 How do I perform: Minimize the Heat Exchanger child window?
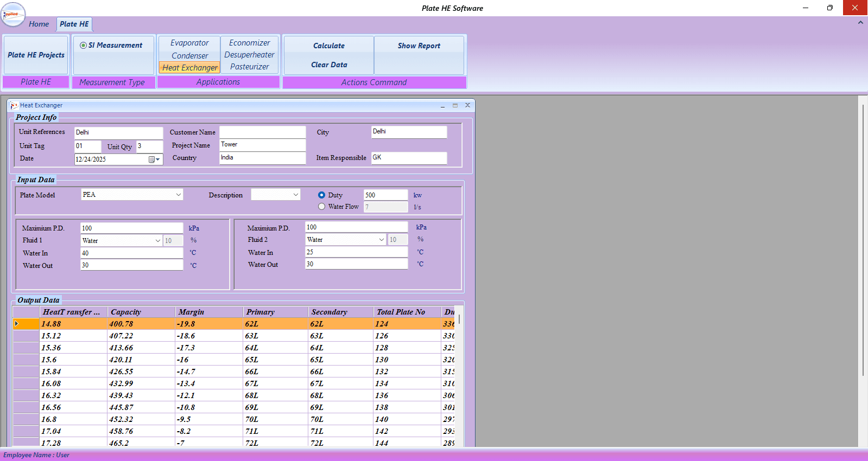pyautogui.click(x=443, y=105)
